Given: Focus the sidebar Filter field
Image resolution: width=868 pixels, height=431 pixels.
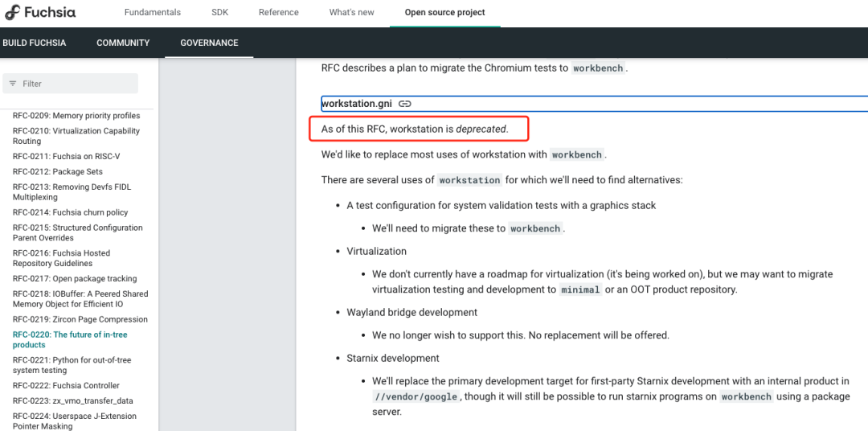Looking at the screenshot, I should [70, 84].
